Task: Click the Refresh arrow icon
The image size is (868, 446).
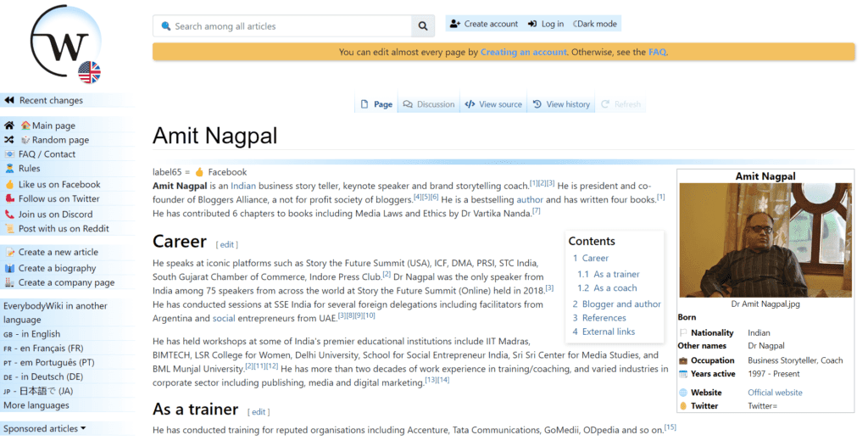Action: (x=605, y=104)
